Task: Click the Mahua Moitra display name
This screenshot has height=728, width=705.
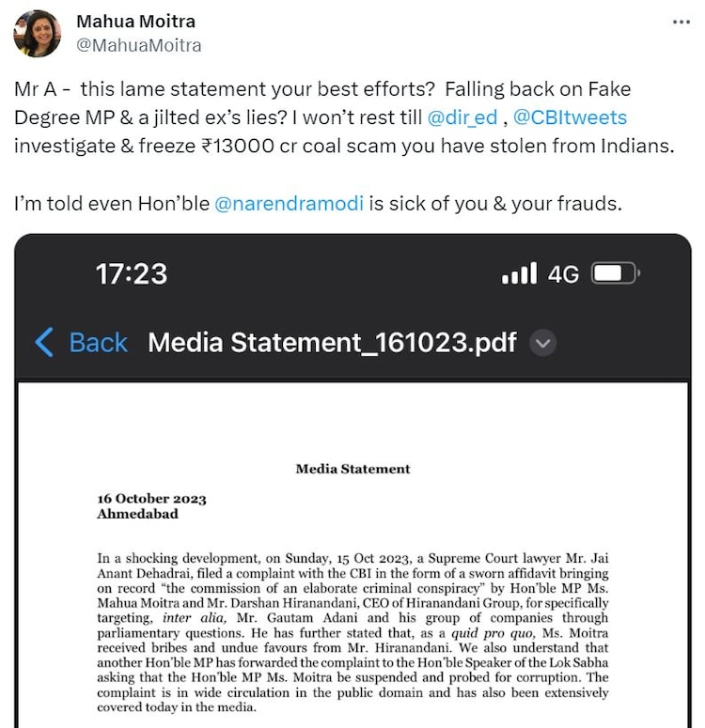Action: (135, 22)
